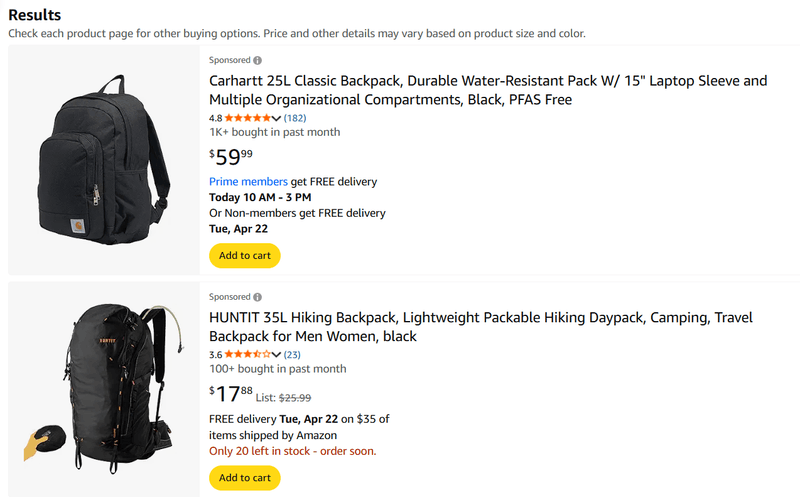Image resolution: width=800 pixels, height=497 pixels.
Task: Click the Carhartt five-star rating icons
Action: pyautogui.click(x=247, y=118)
